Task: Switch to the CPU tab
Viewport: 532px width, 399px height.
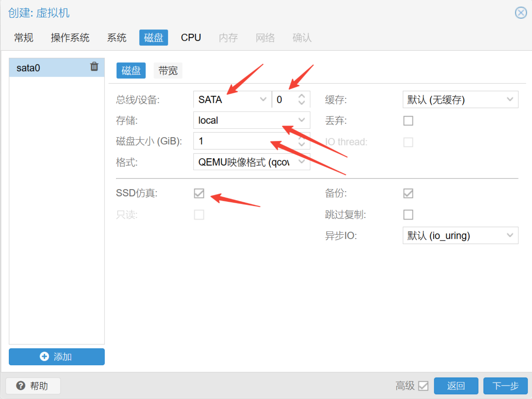Action: (x=191, y=37)
